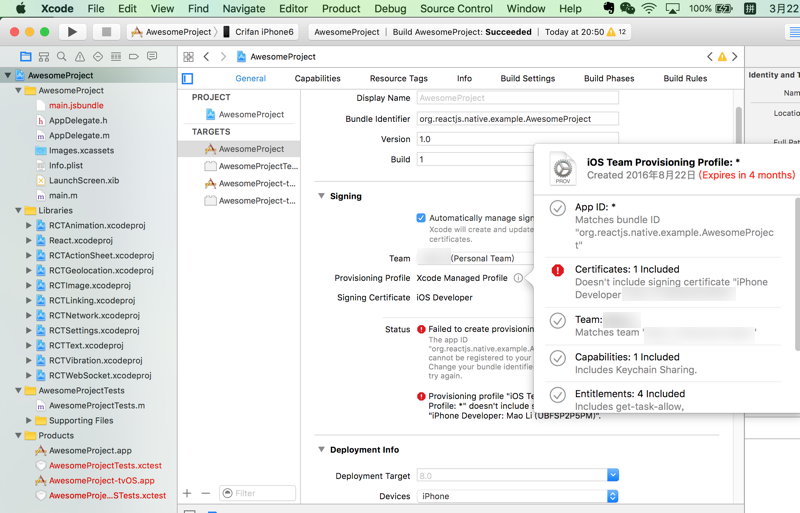Select AwesomeProject under PROJECT
This screenshot has height=513, width=800.
coord(245,114)
